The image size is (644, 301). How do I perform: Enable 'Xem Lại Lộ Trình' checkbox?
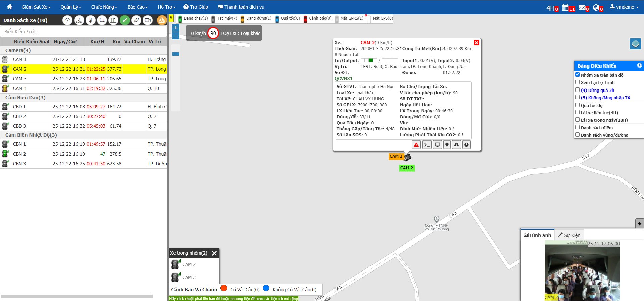coord(578,82)
